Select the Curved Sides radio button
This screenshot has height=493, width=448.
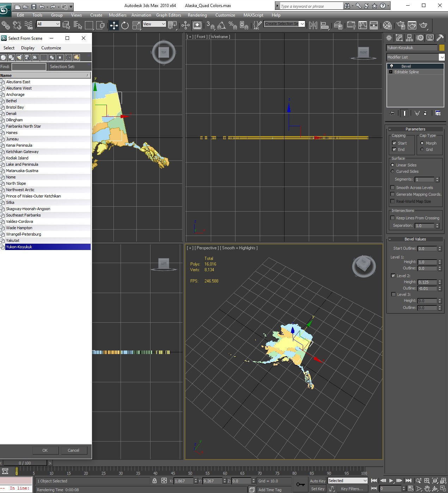[x=392, y=171]
